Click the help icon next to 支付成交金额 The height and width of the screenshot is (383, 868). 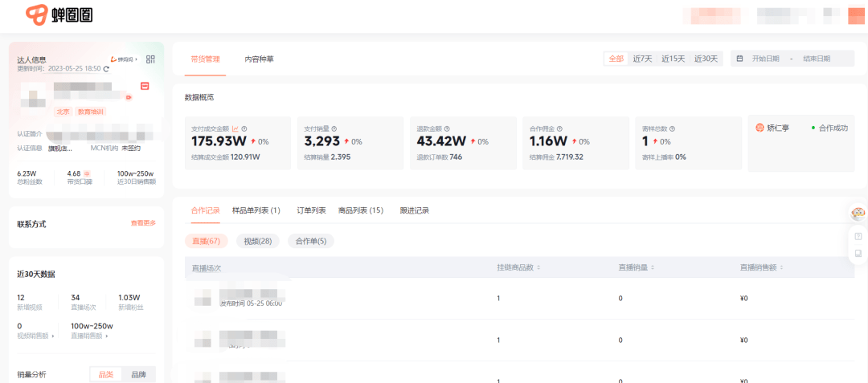point(244,128)
